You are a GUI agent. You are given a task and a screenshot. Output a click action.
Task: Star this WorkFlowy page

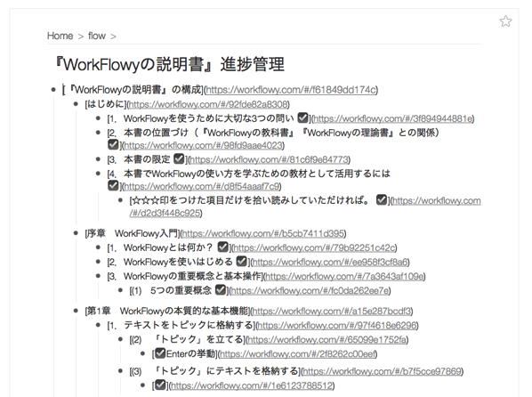coord(505,21)
